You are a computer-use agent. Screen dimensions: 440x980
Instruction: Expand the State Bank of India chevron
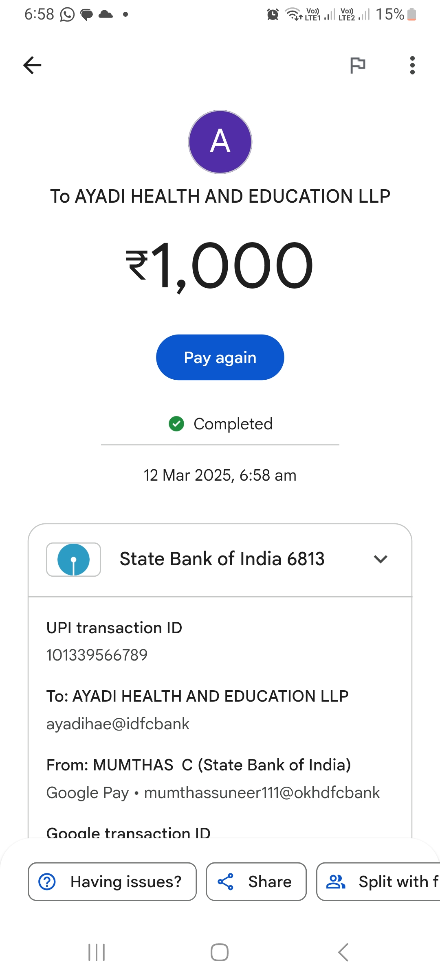pyautogui.click(x=380, y=559)
